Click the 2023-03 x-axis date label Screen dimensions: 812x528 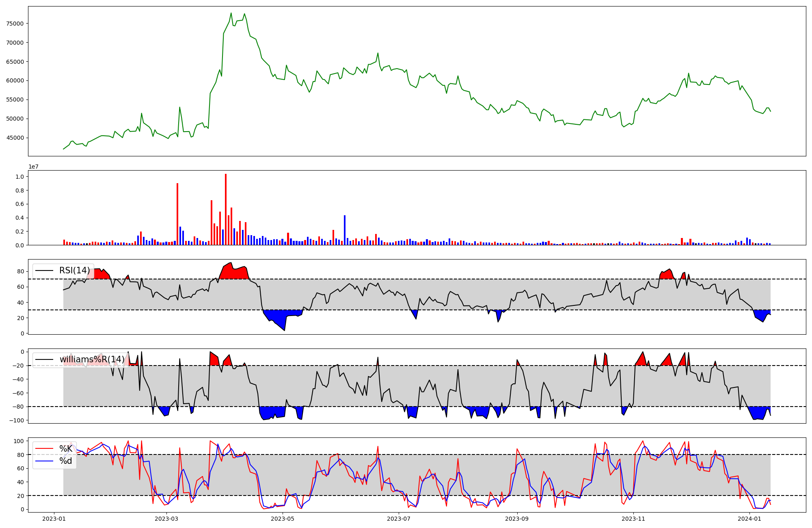click(166, 519)
